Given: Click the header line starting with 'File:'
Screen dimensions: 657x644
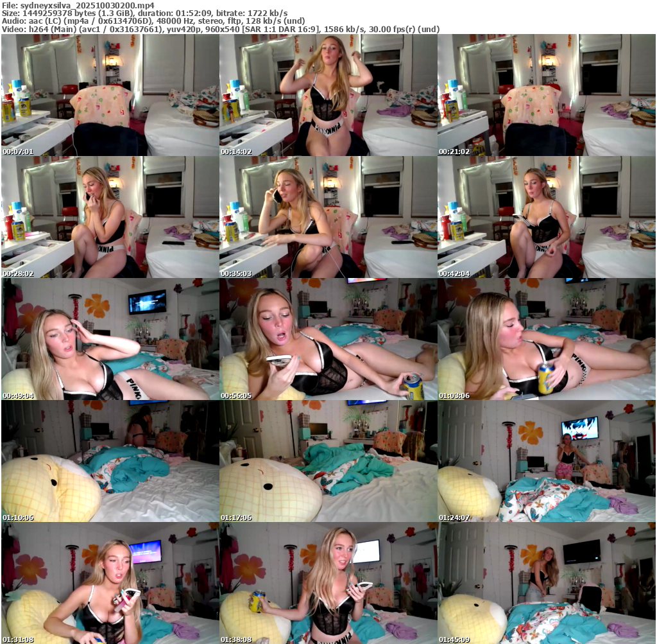Looking at the screenshot, I should click(78, 5).
